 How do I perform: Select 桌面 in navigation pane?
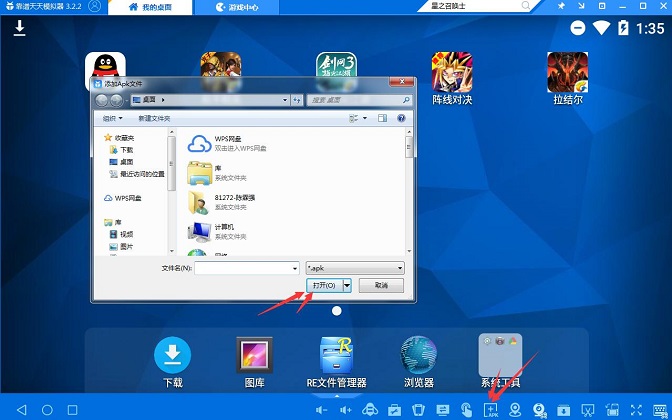121,162
